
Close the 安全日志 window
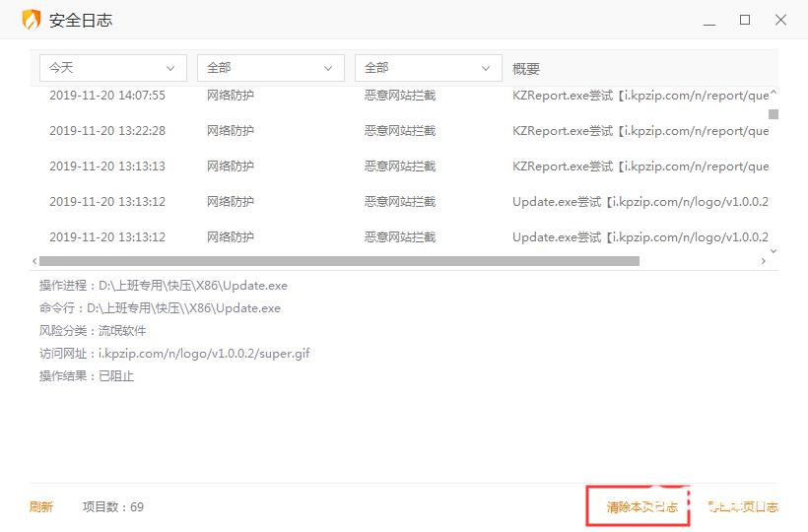click(780, 20)
